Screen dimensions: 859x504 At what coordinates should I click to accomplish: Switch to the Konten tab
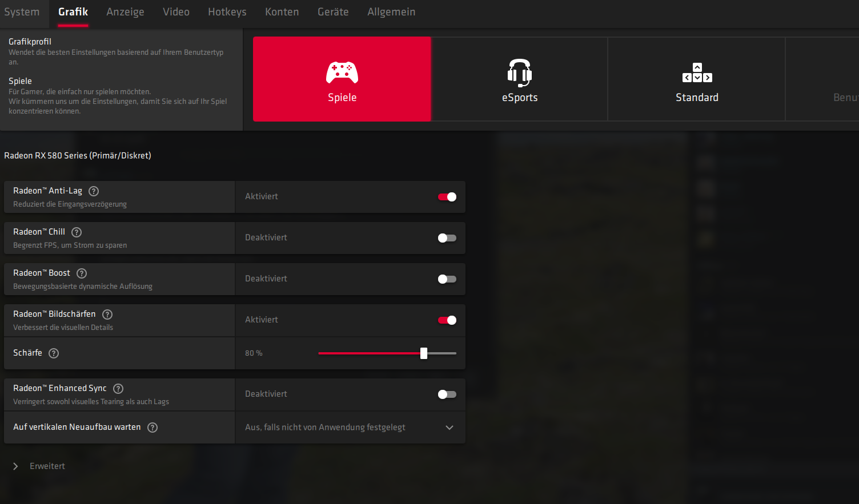[x=282, y=12]
